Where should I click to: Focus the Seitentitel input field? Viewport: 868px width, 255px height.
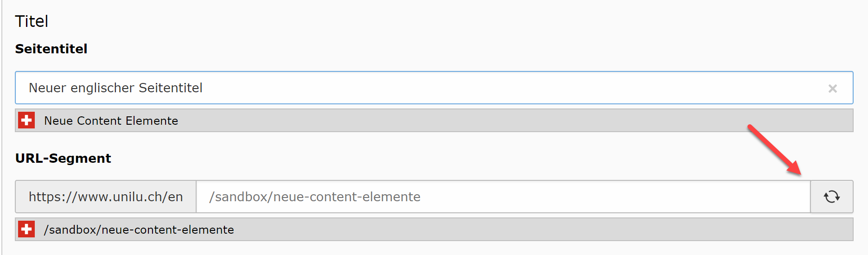(x=434, y=88)
